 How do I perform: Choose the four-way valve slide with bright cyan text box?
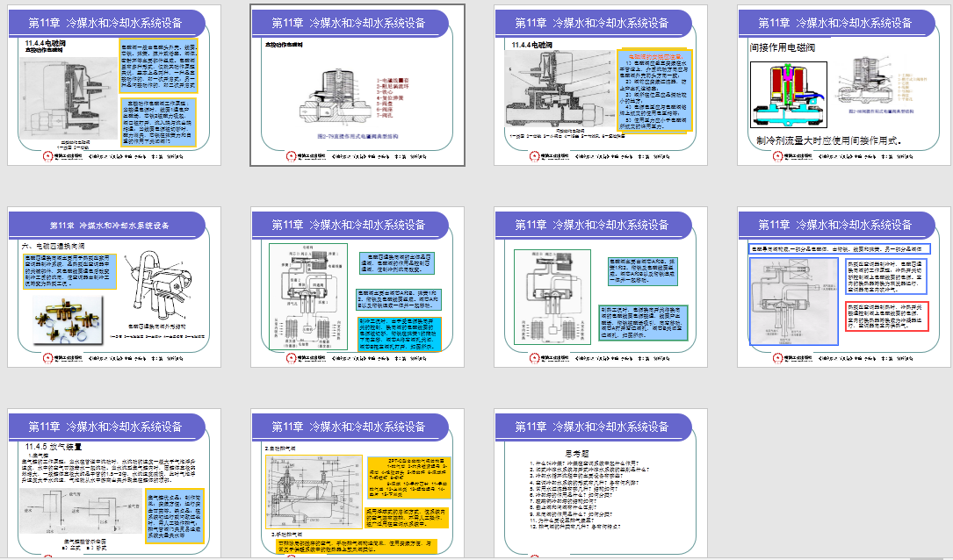pyautogui.click(x=357, y=287)
